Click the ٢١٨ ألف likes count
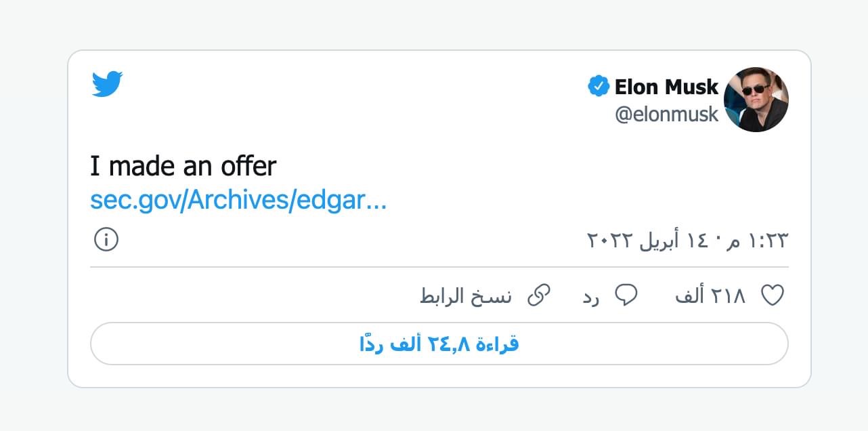Screen dimensions: 868x431 click(710, 296)
